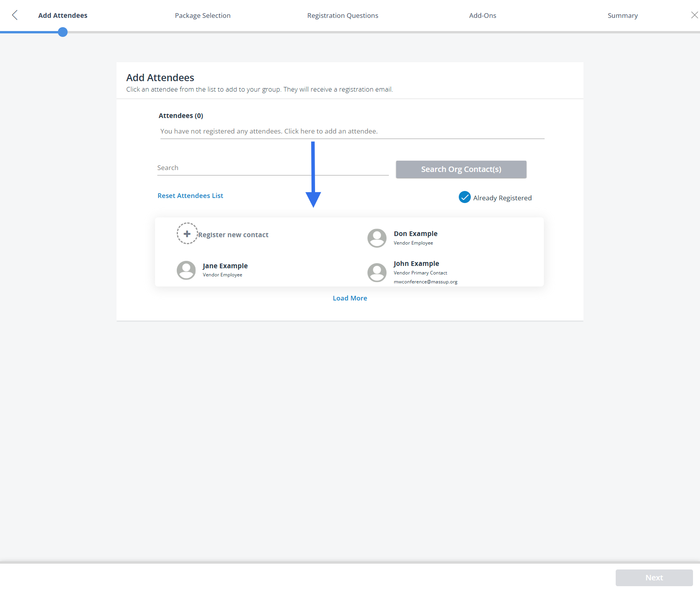The height and width of the screenshot is (592, 700).
Task: Click the John Example name
Action: point(416,264)
